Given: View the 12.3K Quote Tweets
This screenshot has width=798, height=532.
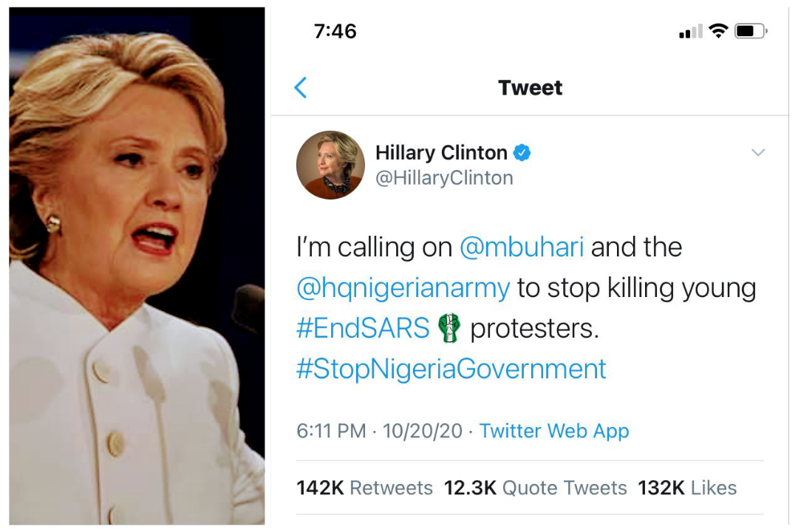Looking at the screenshot, I should (x=536, y=488).
